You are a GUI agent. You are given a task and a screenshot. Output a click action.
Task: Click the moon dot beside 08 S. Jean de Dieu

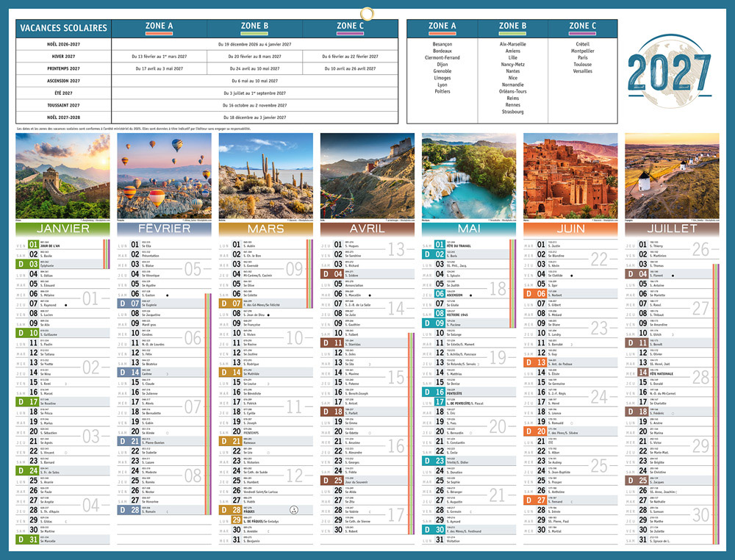point(268,315)
